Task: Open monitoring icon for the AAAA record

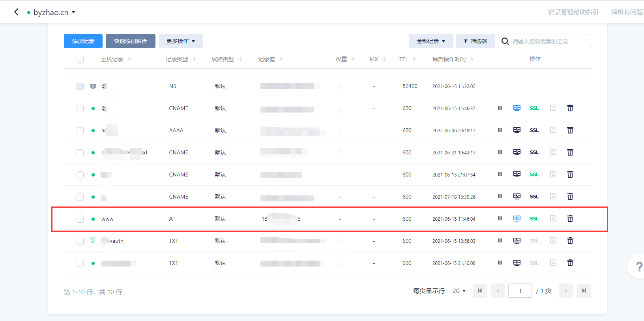Action: click(x=517, y=130)
